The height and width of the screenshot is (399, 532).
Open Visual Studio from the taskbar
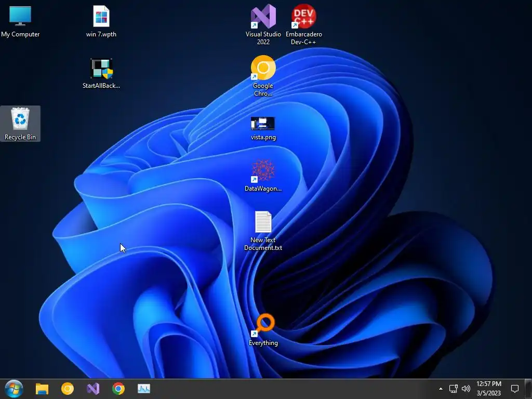pos(93,389)
